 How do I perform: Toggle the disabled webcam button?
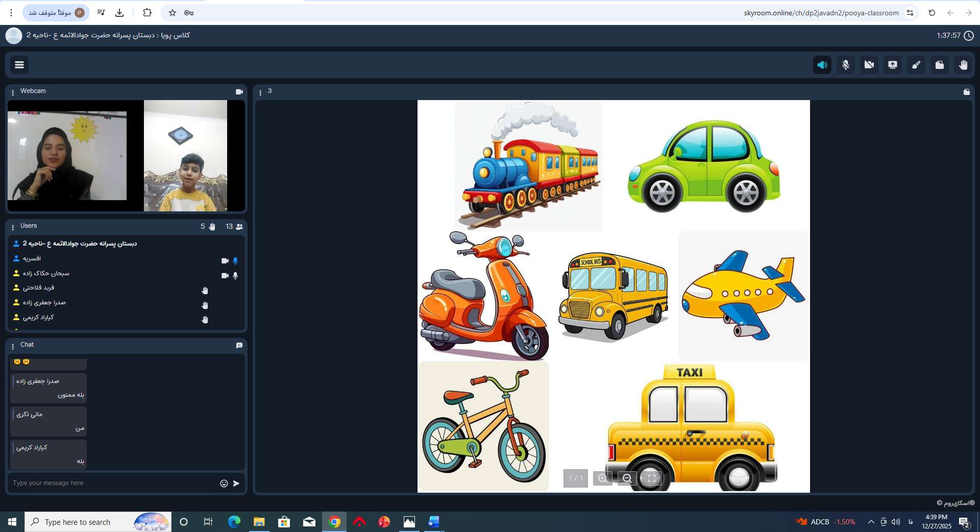[x=869, y=65]
